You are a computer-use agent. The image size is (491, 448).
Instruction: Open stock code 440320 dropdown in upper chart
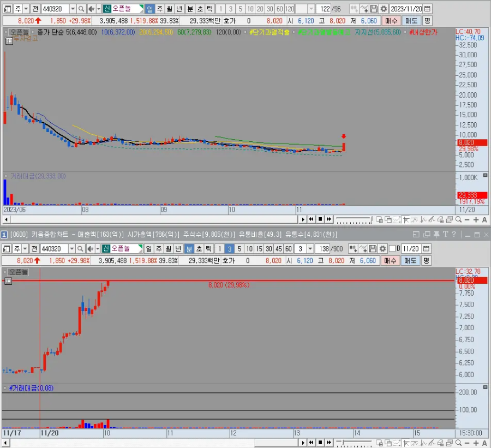pyautogui.click(x=73, y=9)
